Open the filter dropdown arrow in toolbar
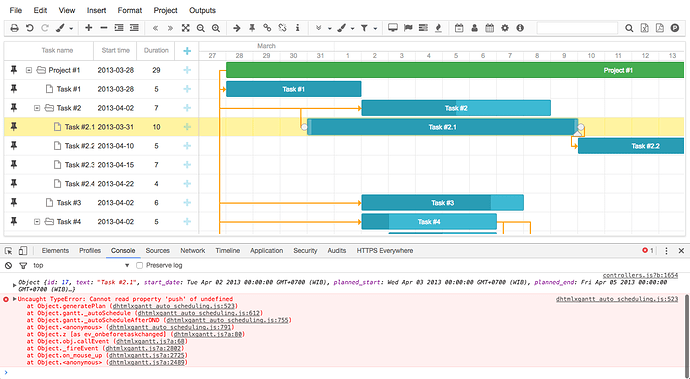690x379 pixels. click(375, 29)
